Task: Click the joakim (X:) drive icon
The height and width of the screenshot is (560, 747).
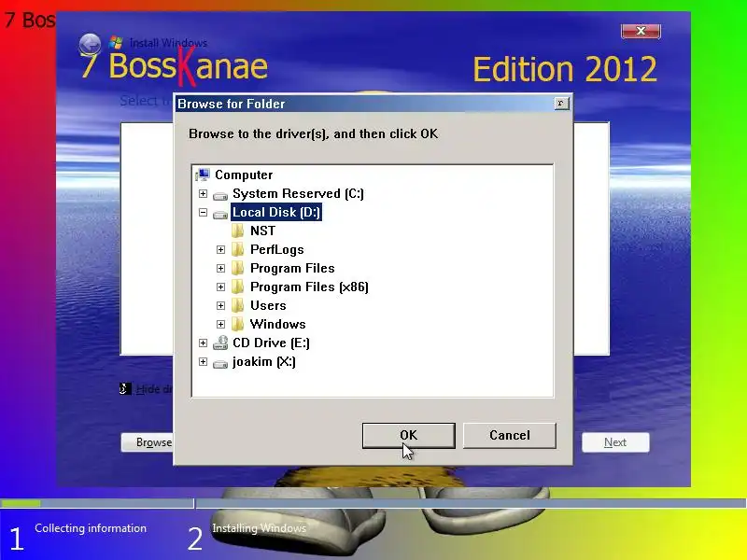Action: tap(220, 364)
